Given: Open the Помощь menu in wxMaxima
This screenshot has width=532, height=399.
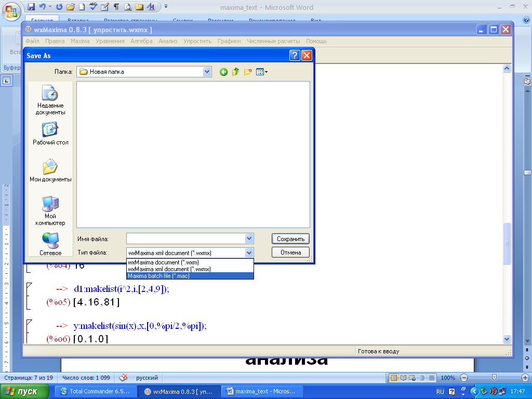Looking at the screenshot, I should point(316,41).
